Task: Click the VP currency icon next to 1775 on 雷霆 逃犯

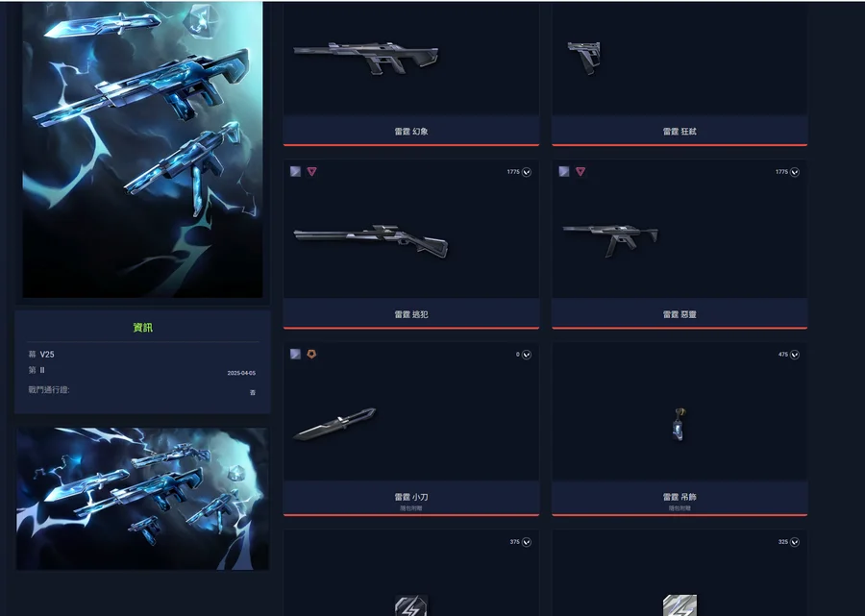Action: pos(527,172)
